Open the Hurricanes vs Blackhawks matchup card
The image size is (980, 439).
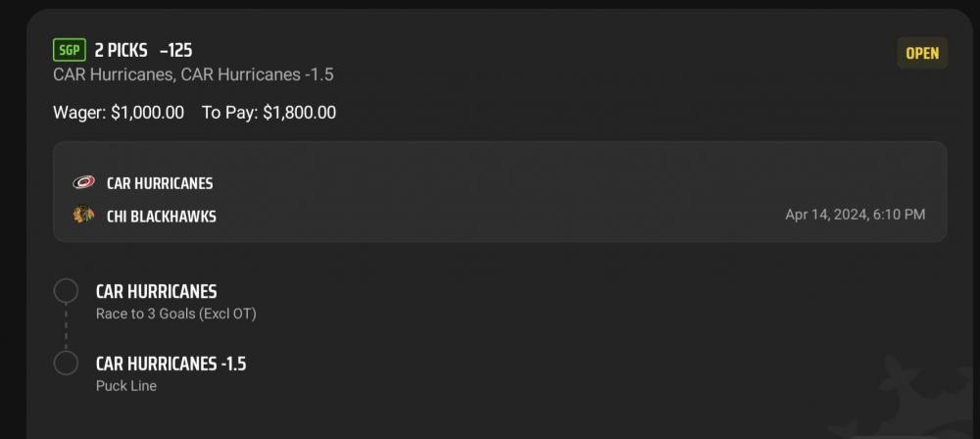tap(500, 192)
